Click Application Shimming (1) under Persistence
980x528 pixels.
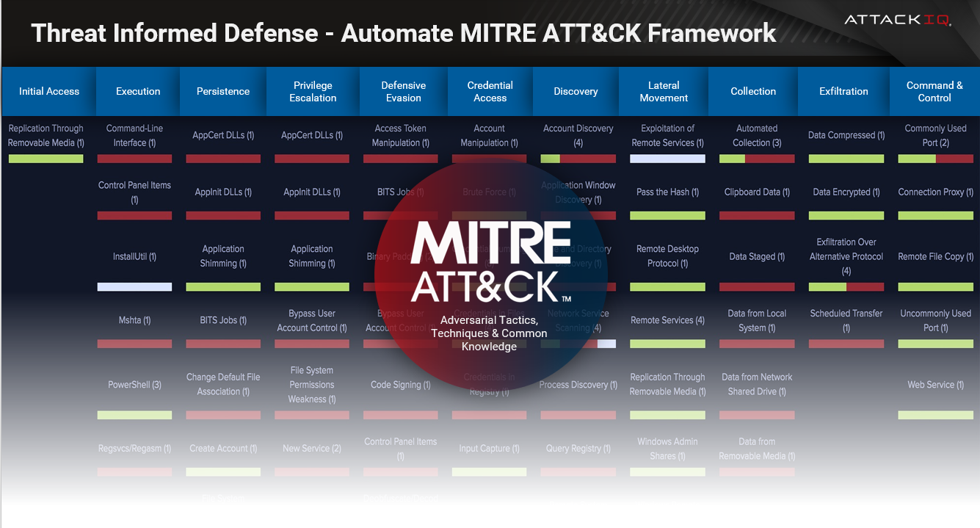point(223,256)
